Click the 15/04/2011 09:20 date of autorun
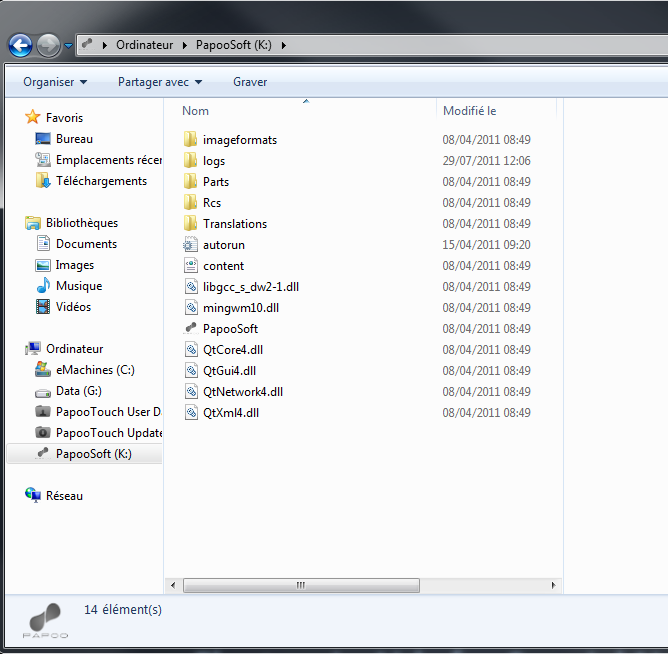Screen dimensions: 668x654 [486, 245]
